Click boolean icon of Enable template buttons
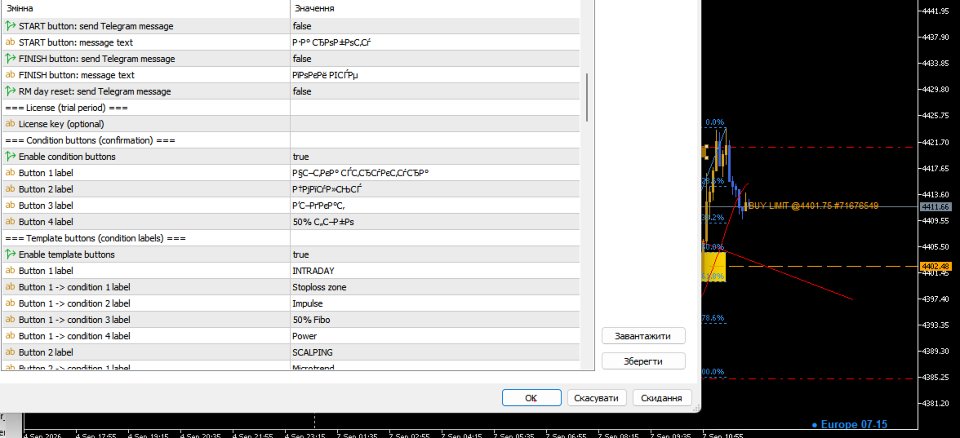The height and width of the screenshot is (438, 960). 10,254
